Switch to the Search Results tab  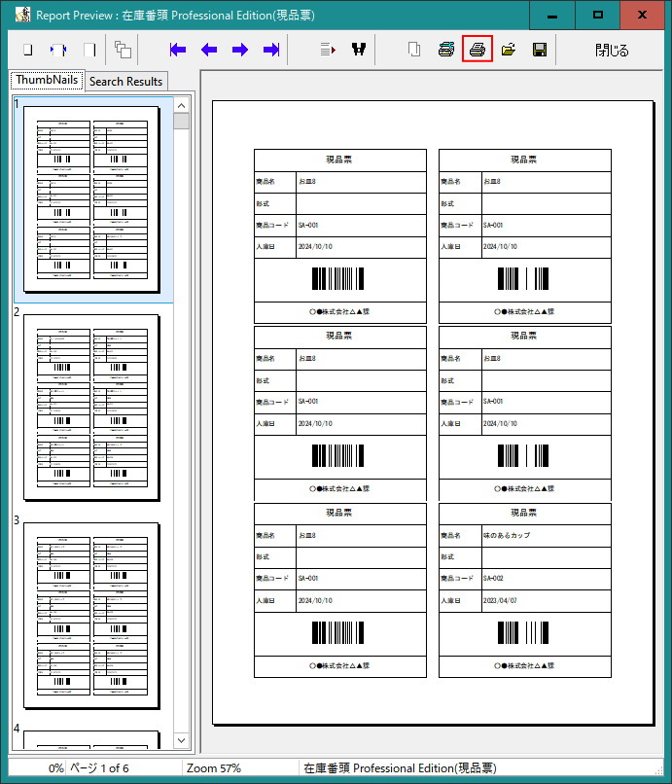pyautogui.click(x=126, y=82)
